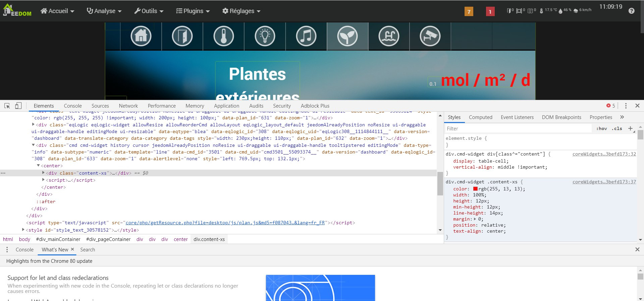Show more Styles pane tabs with chevron

point(622,117)
